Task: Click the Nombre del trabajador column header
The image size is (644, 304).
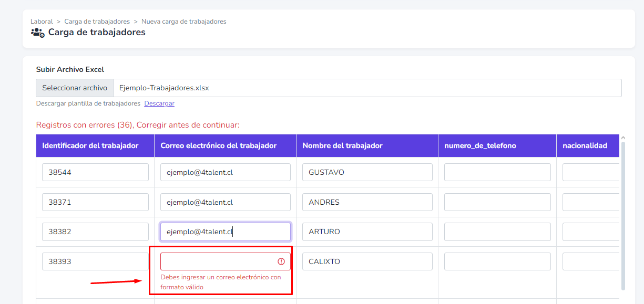Action: pyautogui.click(x=367, y=145)
